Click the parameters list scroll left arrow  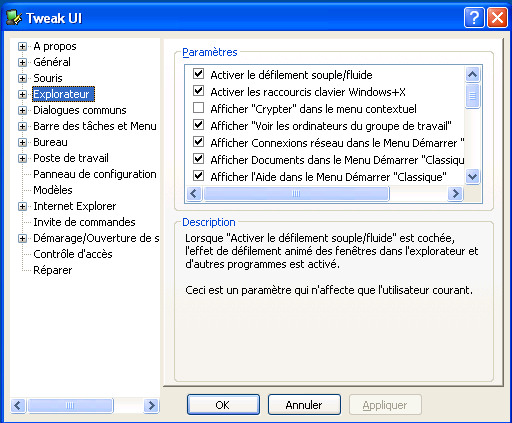194,193
